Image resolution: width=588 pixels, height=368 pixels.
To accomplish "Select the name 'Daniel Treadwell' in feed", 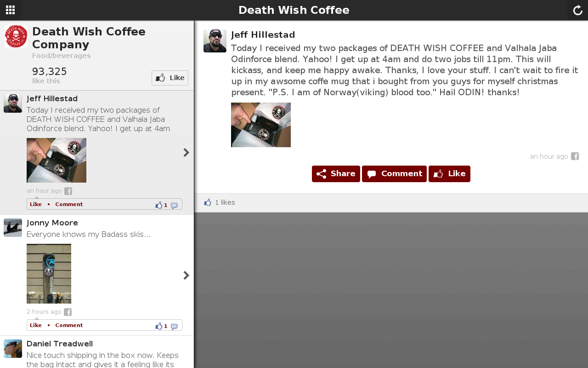I will pyautogui.click(x=60, y=344).
